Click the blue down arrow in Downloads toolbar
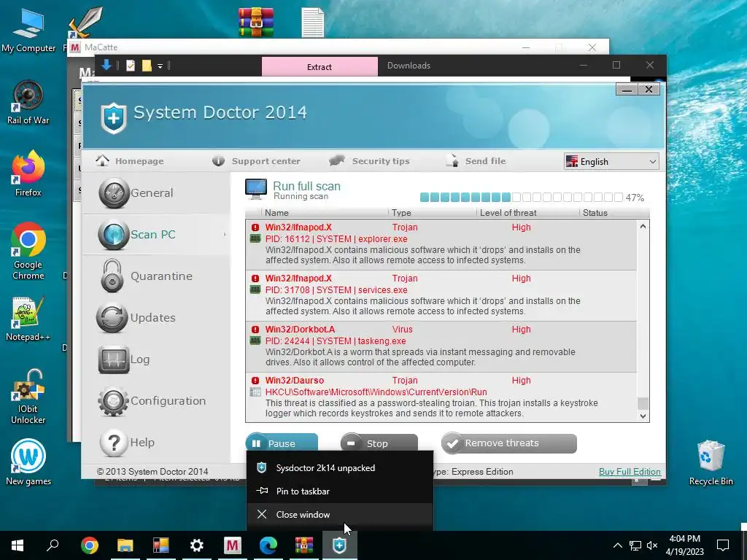 (x=107, y=65)
